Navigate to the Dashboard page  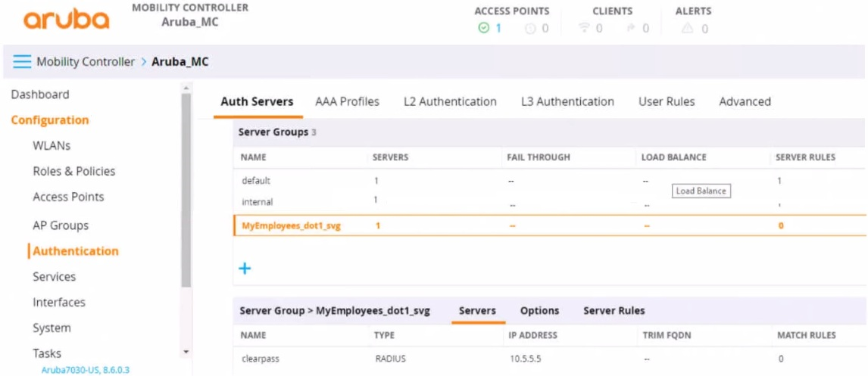click(x=40, y=95)
